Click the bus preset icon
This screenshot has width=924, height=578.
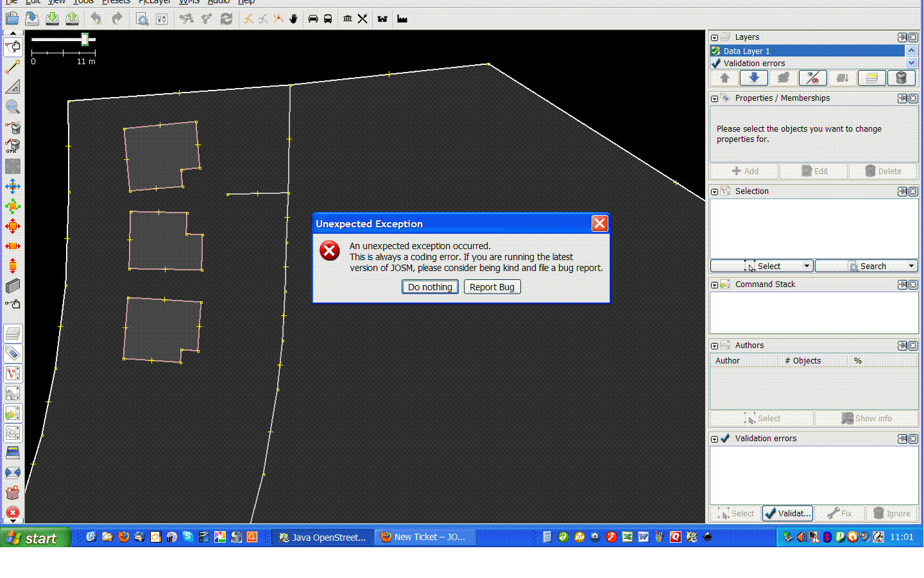[328, 19]
